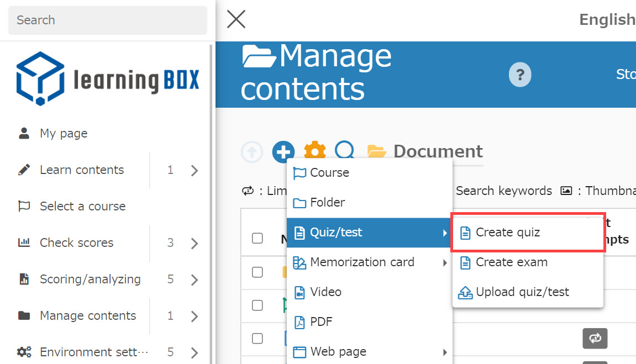Image resolution: width=636 pixels, height=364 pixels.
Task: Go to Select a course
Action: click(82, 207)
